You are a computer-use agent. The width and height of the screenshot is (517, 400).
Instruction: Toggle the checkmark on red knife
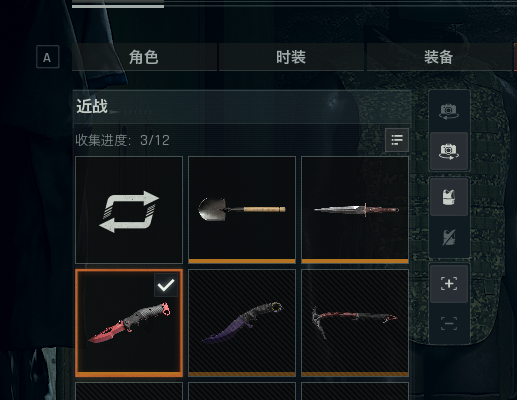coord(166,285)
